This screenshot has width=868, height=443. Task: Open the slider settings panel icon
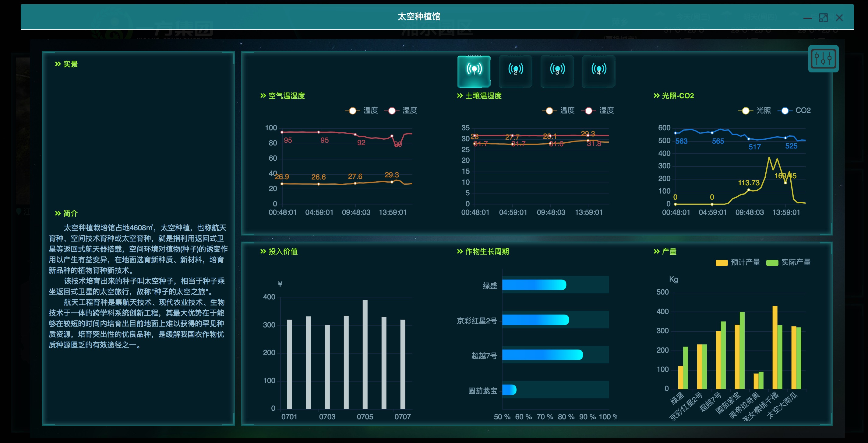[823, 59]
